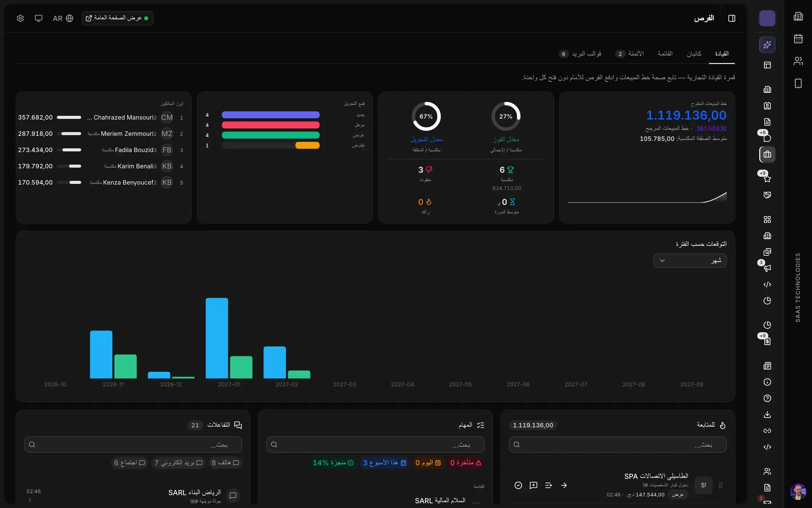Image resolution: width=812 pixels, height=508 pixels.
Task: Click the help question-mark sidebar icon
Action: pyautogui.click(x=767, y=398)
